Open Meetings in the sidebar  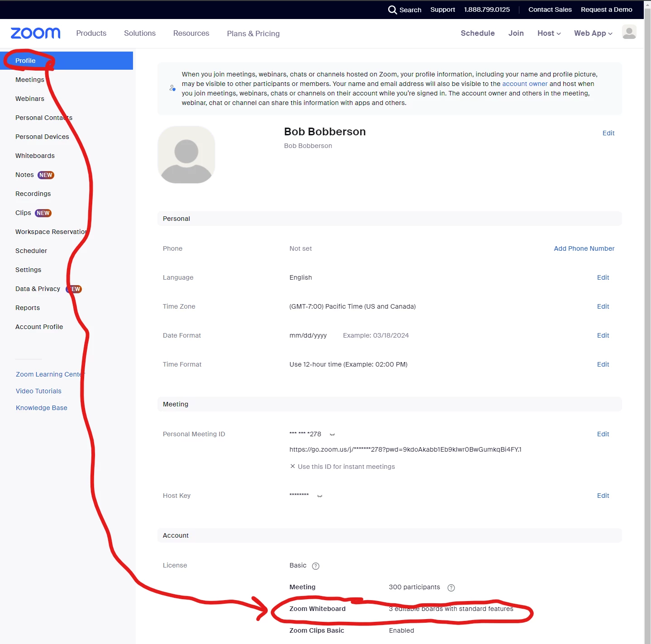click(x=30, y=80)
